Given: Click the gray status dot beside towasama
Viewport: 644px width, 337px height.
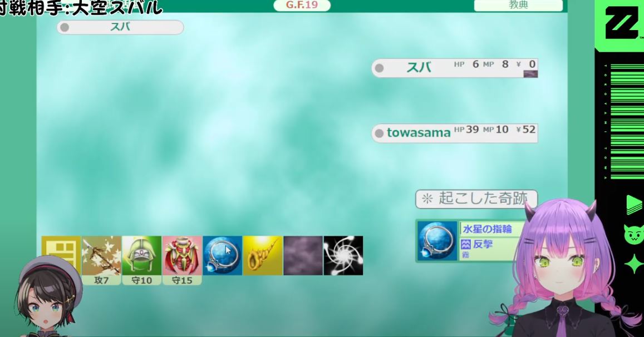Looking at the screenshot, I should click(380, 133).
